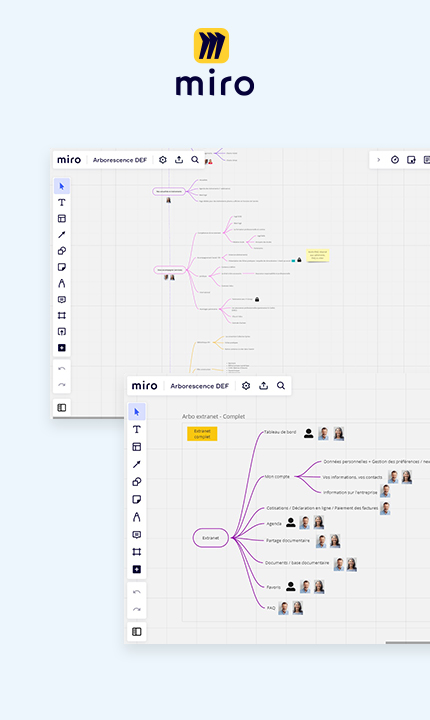Activate the Pen tool in the upper window

click(62, 283)
